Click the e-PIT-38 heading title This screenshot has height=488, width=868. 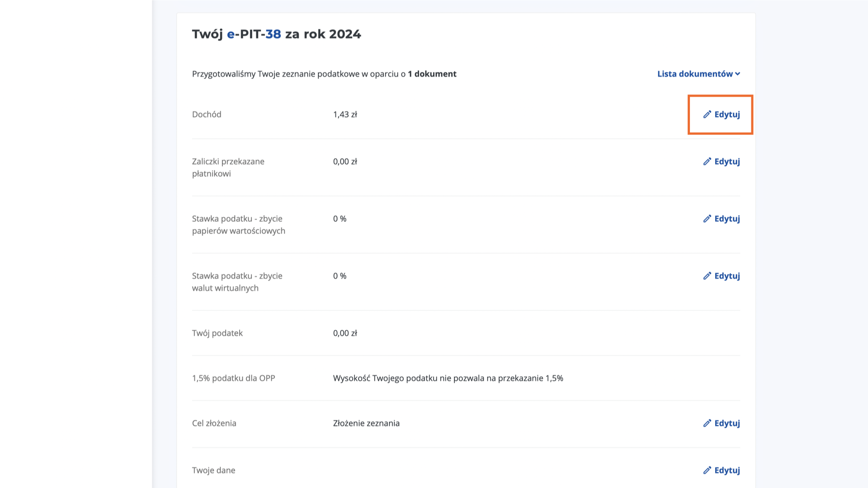pyautogui.click(x=276, y=34)
